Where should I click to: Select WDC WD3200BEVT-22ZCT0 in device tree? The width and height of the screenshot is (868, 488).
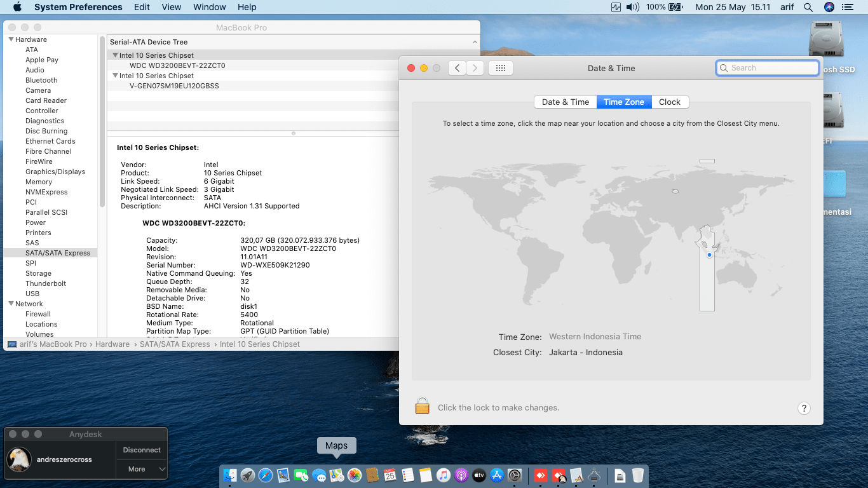pos(177,65)
